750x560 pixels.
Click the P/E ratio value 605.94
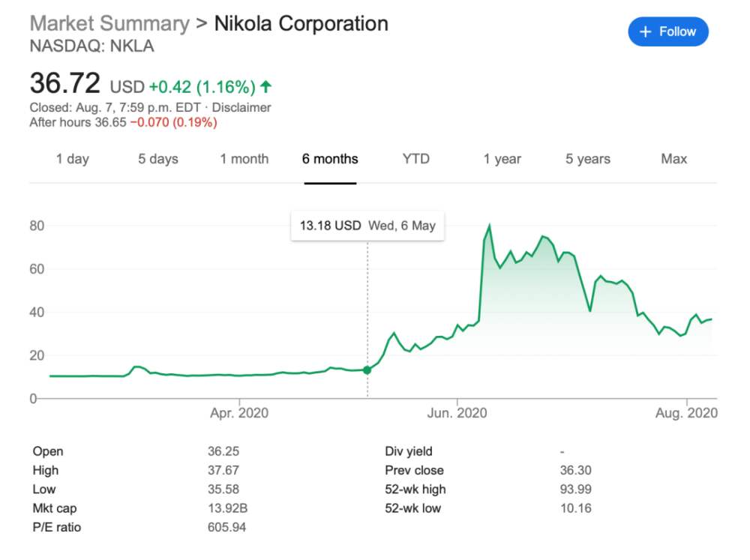tap(226, 527)
